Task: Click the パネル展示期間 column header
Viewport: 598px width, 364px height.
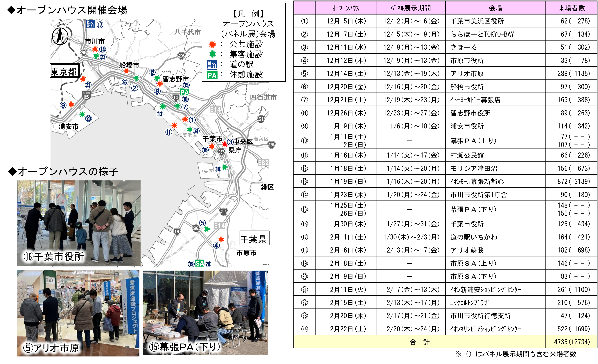Action: pos(410,8)
